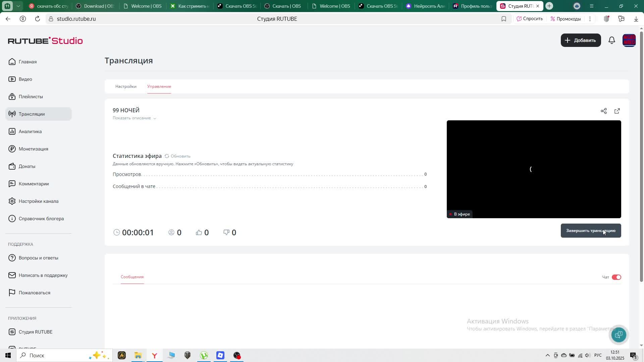Click the support chat floating icon

click(x=619, y=335)
